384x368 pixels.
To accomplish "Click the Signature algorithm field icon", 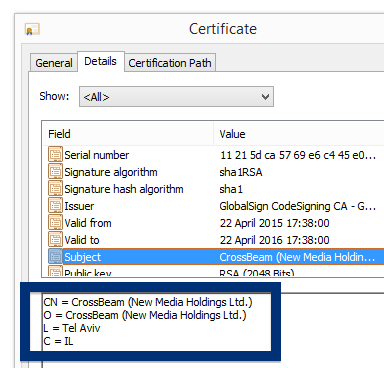I will tap(55, 172).
